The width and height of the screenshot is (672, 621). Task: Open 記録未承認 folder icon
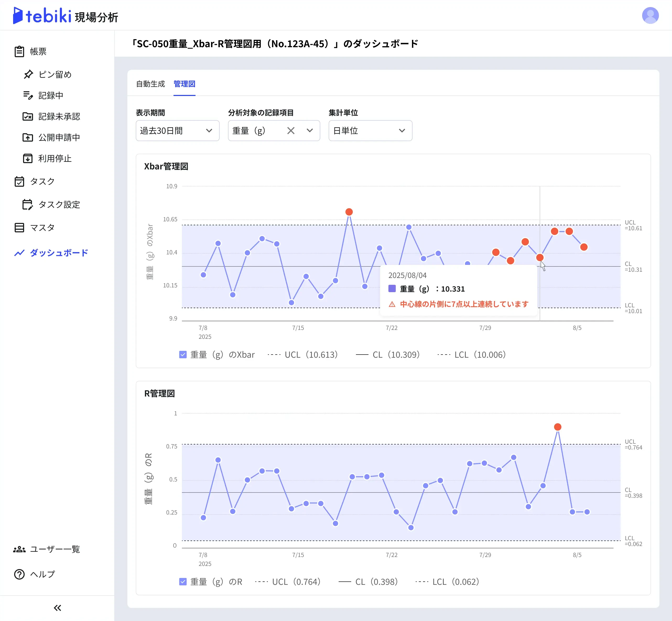[x=28, y=116]
